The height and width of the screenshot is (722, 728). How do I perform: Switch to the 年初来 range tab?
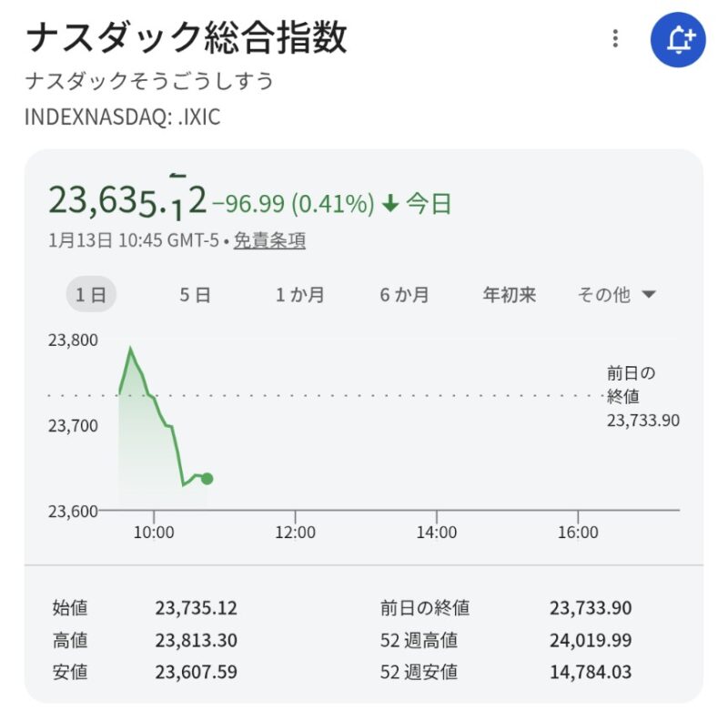click(509, 295)
